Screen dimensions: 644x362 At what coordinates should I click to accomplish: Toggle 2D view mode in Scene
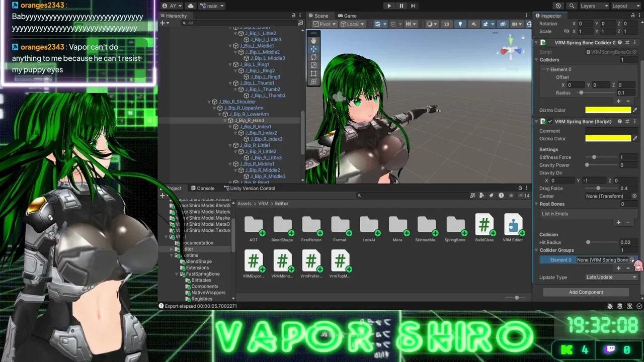[x=446, y=24]
